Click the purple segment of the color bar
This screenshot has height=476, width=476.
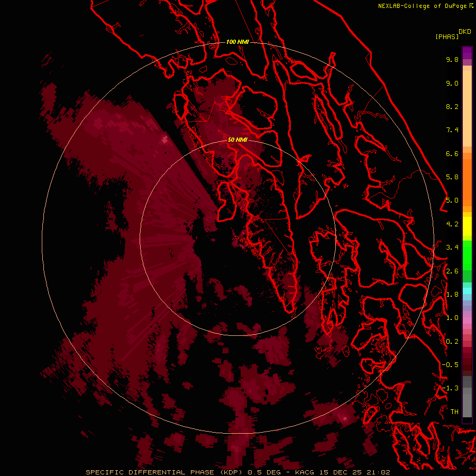click(467, 53)
